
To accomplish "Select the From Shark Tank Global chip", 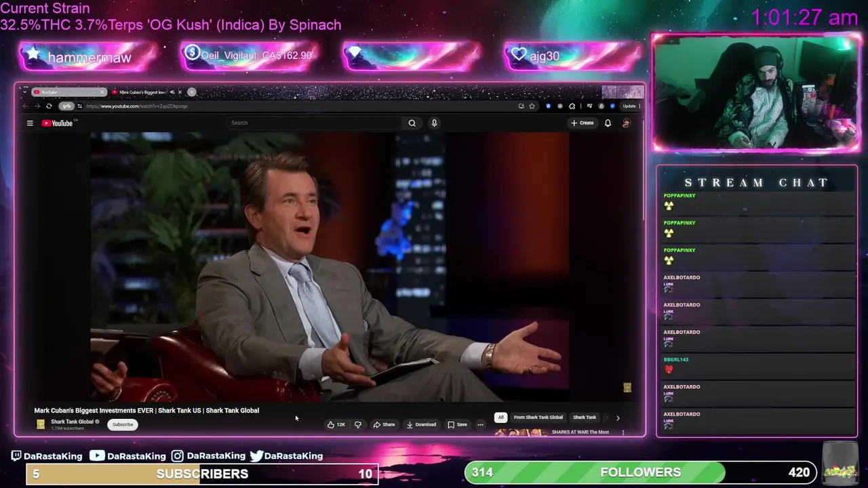I will pos(538,418).
